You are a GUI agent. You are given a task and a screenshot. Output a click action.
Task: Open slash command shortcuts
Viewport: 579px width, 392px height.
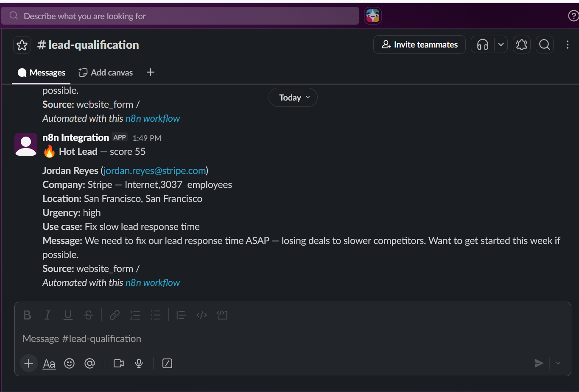168,364
